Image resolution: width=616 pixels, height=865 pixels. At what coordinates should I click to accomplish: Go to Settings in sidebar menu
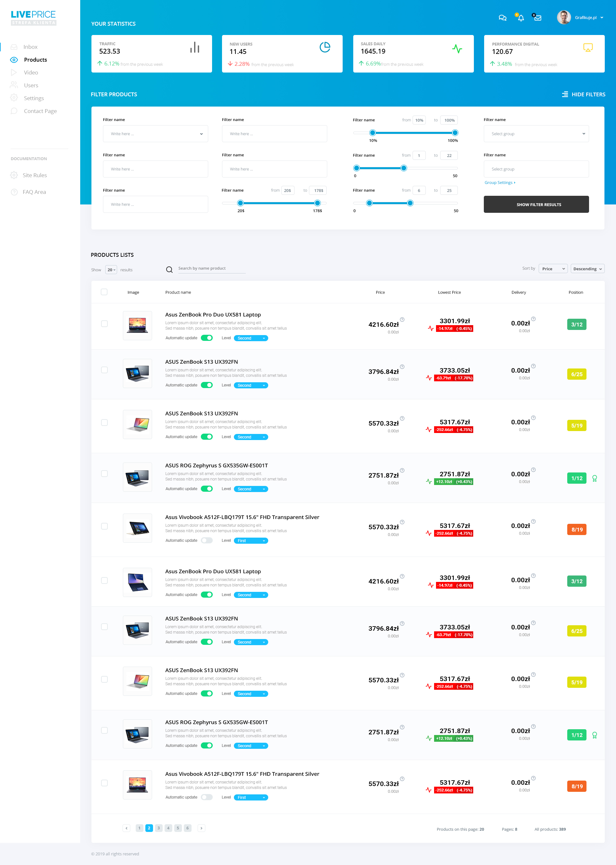point(34,98)
